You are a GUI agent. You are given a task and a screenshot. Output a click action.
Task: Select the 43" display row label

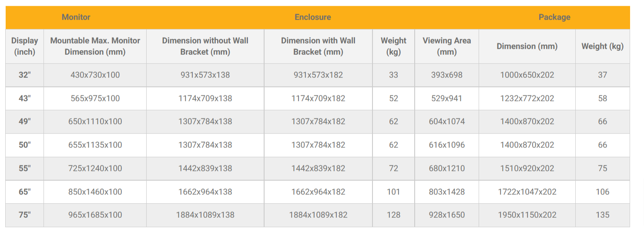24,98
